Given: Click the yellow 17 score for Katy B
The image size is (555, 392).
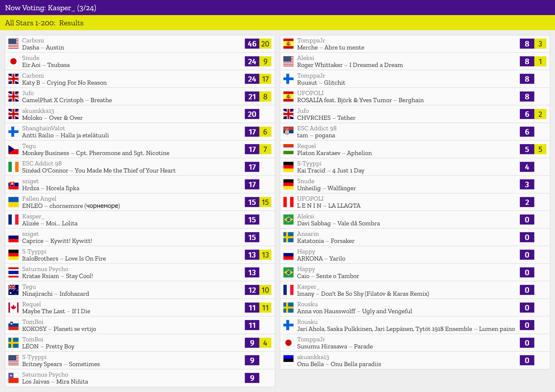Looking at the screenshot, I should point(265,79).
